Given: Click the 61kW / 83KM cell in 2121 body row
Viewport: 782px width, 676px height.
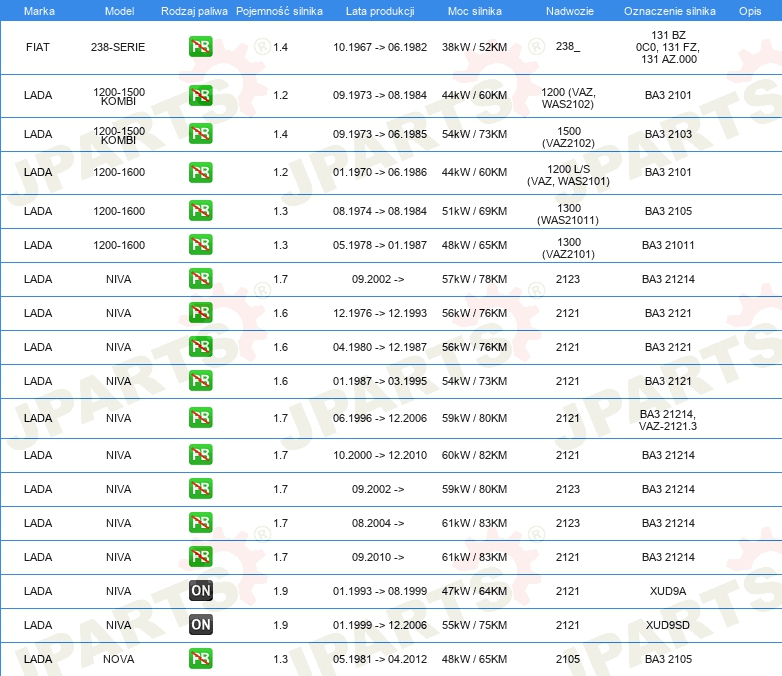Looking at the screenshot, I should pyautogui.click(x=474, y=557).
